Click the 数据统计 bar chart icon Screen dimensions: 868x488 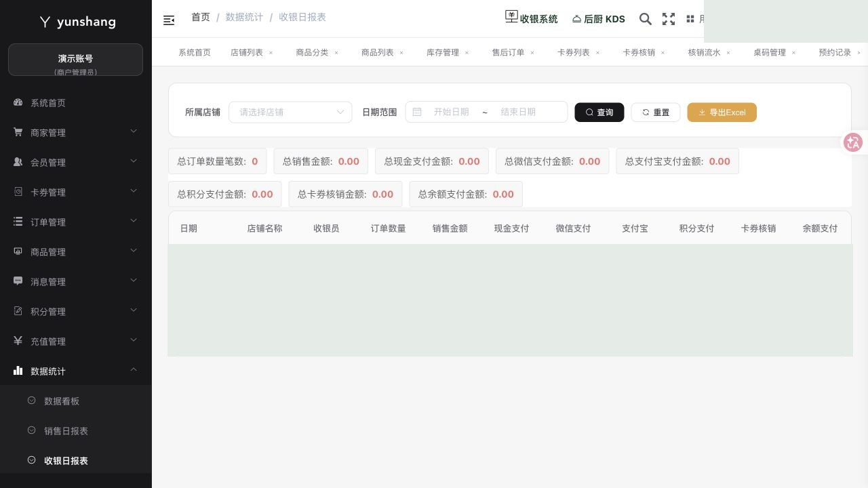[x=18, y=371]
